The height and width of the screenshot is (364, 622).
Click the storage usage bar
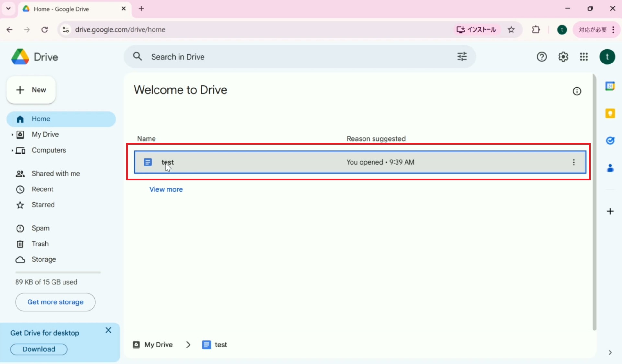[58, 273]
